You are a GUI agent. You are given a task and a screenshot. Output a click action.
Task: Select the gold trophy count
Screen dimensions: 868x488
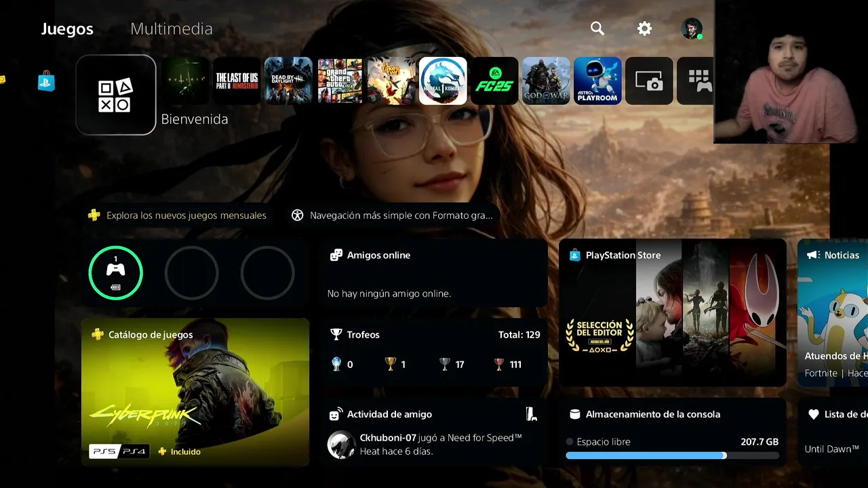(395, 365)
